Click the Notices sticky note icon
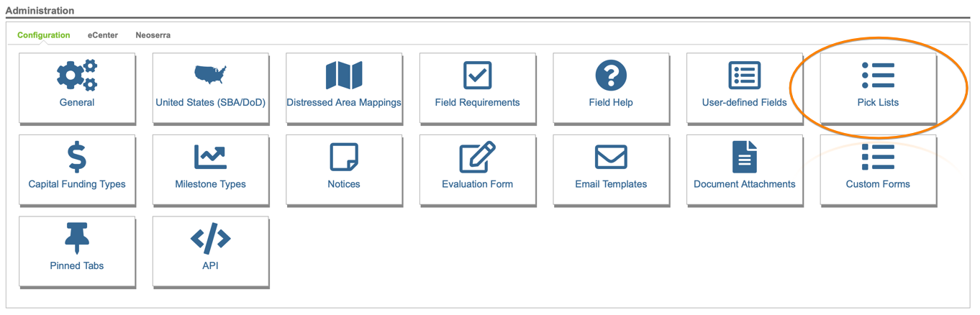 [344, 157]
